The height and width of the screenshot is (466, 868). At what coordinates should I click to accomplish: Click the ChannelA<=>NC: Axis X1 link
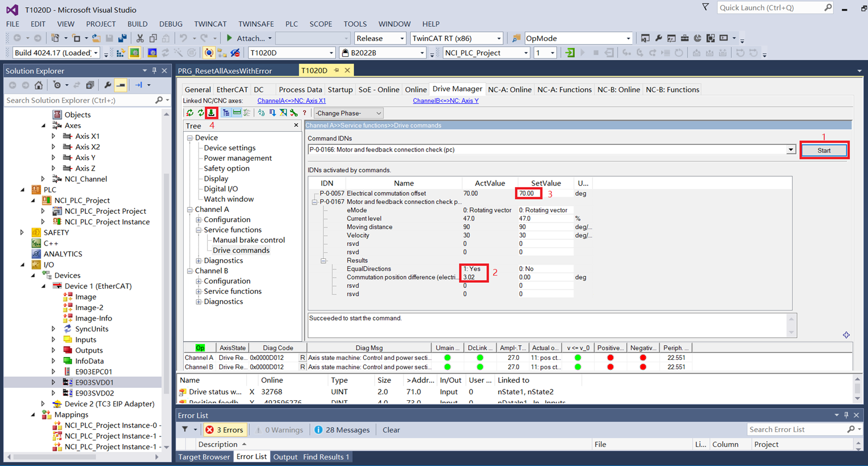(x=292, y=101)
